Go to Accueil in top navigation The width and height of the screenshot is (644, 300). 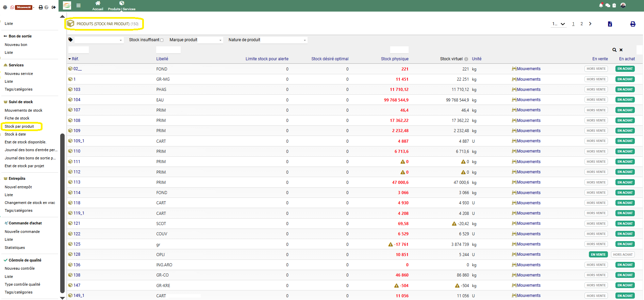pyautogui.click(x=98, y=6)
